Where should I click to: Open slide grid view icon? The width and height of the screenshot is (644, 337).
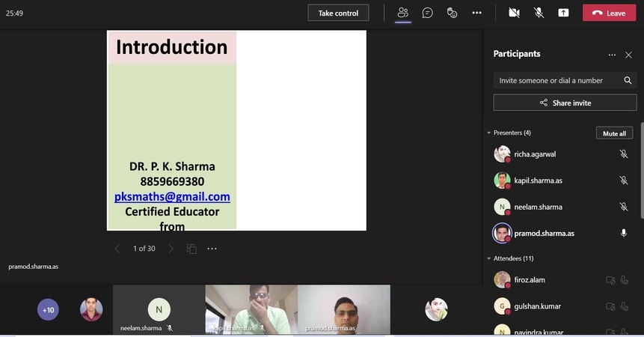coord(191,249)
